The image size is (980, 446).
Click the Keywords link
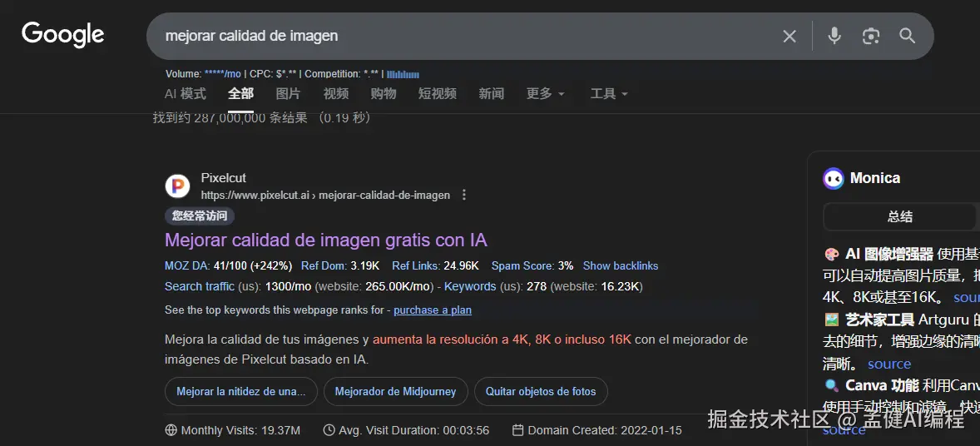click(x=470, y=286)
